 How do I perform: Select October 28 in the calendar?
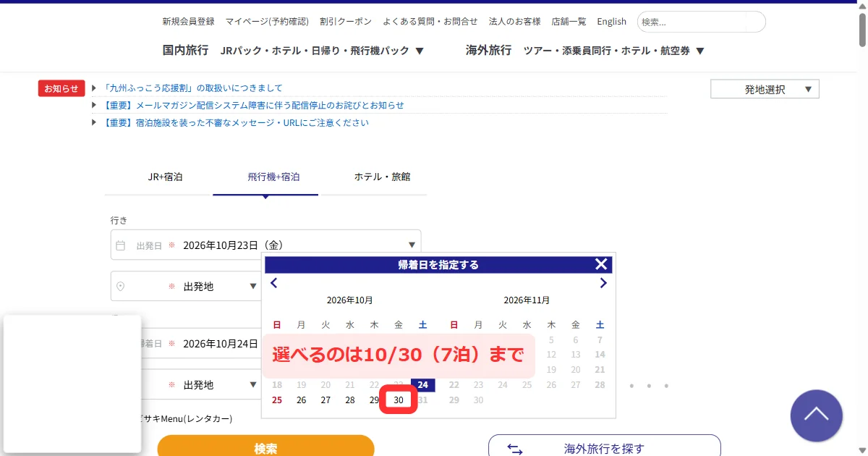[350, 400]
